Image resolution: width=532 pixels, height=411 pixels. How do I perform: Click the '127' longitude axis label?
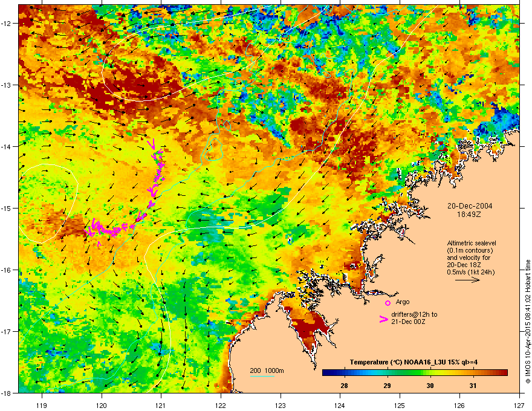pos(519,405)
